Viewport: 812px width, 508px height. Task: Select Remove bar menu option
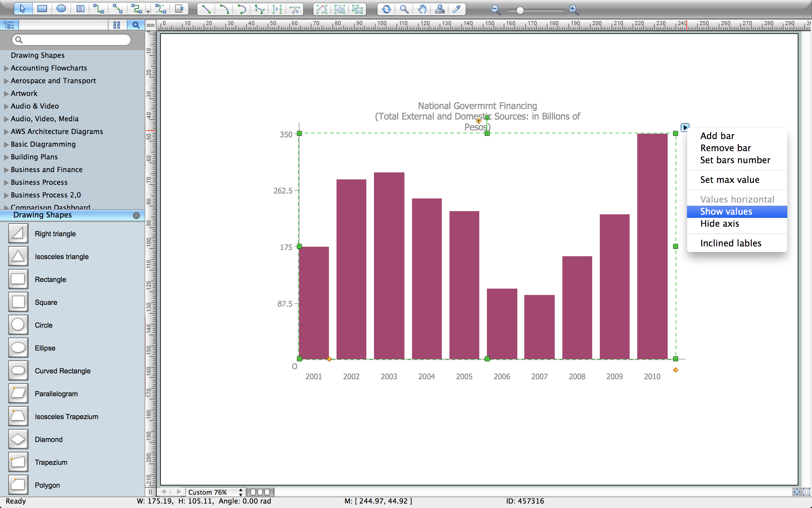tap(737, 148)
